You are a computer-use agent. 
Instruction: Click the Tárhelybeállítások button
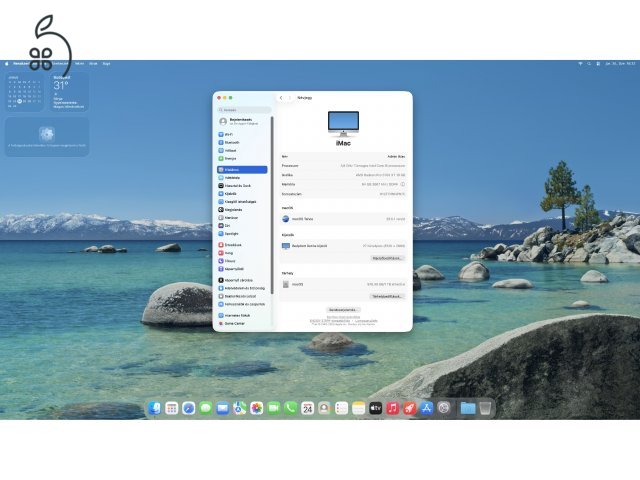(387, 296)
